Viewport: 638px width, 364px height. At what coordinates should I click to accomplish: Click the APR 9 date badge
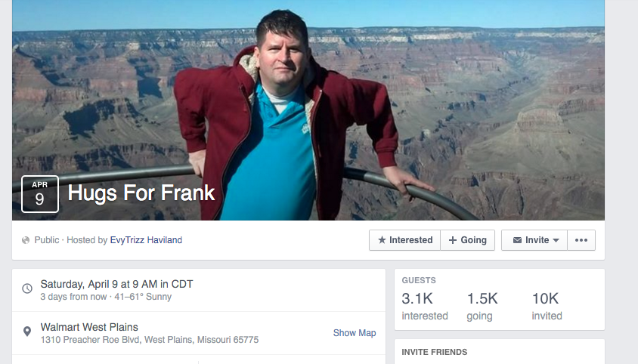(40, 194)
